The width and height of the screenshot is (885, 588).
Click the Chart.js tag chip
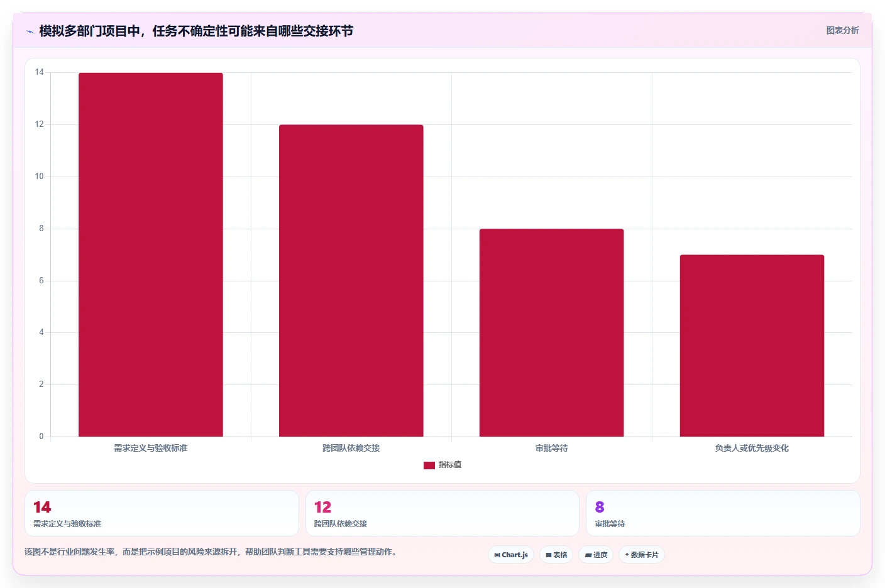tap(511, 555)
